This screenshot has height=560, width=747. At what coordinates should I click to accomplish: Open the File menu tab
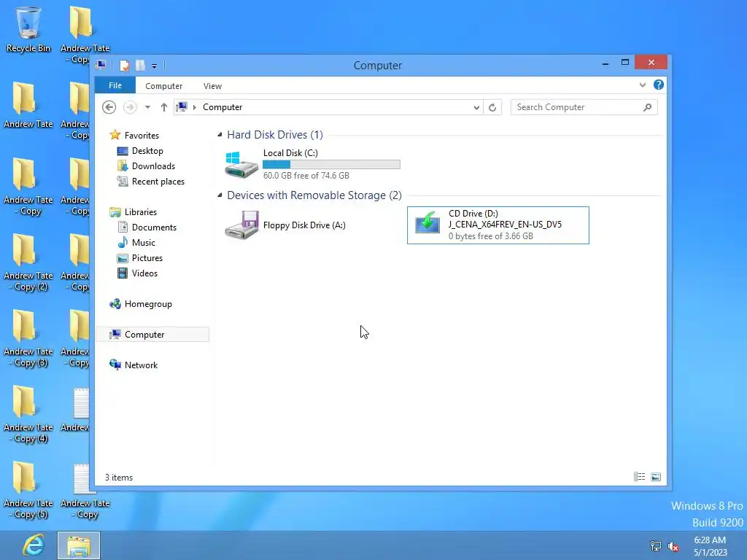click(x=115, y=85)
